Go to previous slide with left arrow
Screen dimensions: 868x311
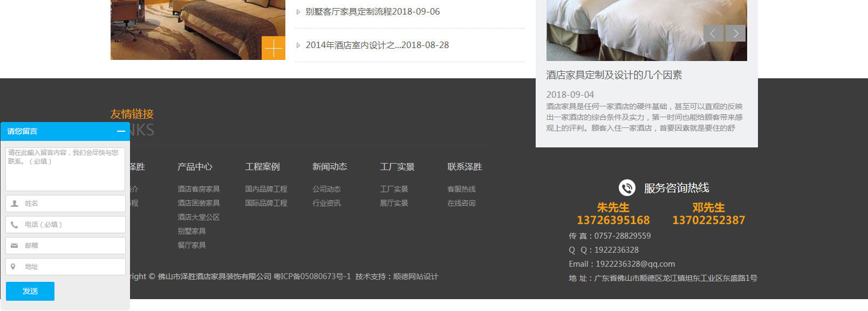[713, 33]
